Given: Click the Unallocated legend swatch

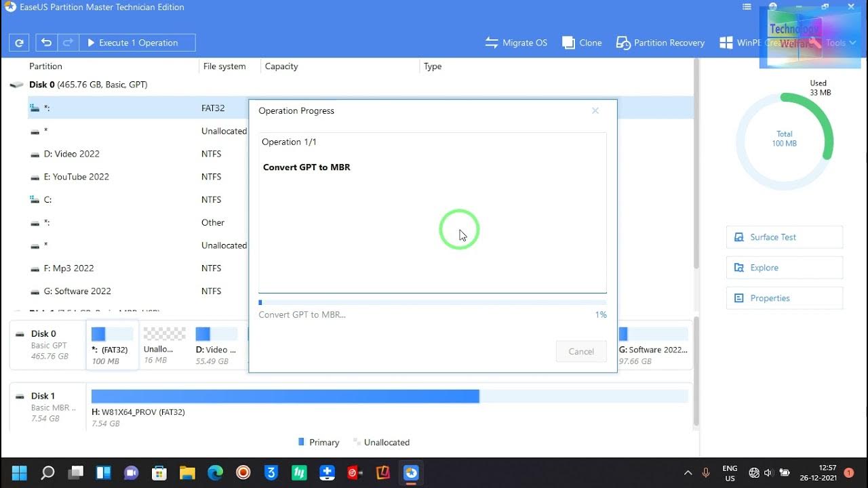Looking at the screenshot, I should click(356, 442).
